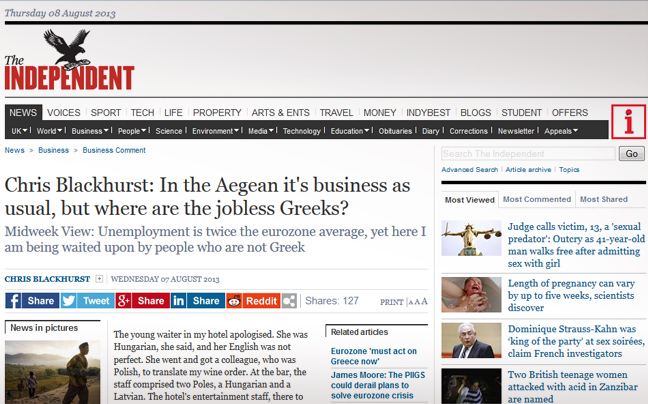648x404 pixels.
Task: Open the INDYBEST section
Action: click(x=428, y=113)
